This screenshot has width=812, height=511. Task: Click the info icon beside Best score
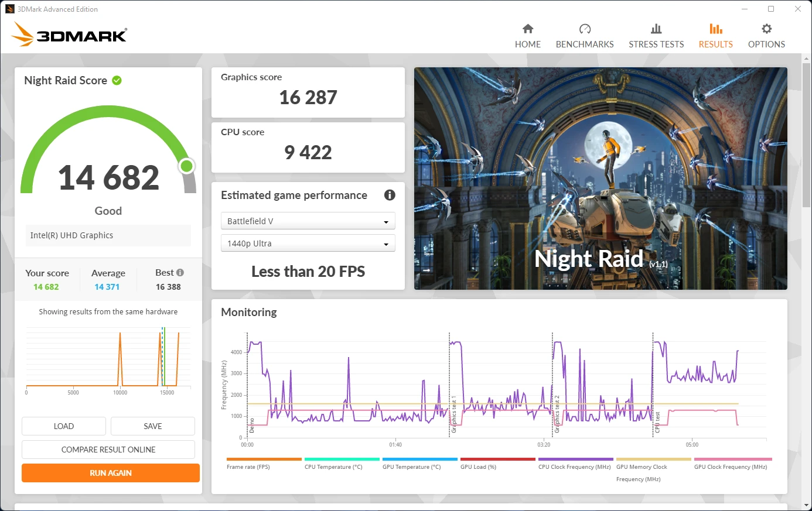180,272
